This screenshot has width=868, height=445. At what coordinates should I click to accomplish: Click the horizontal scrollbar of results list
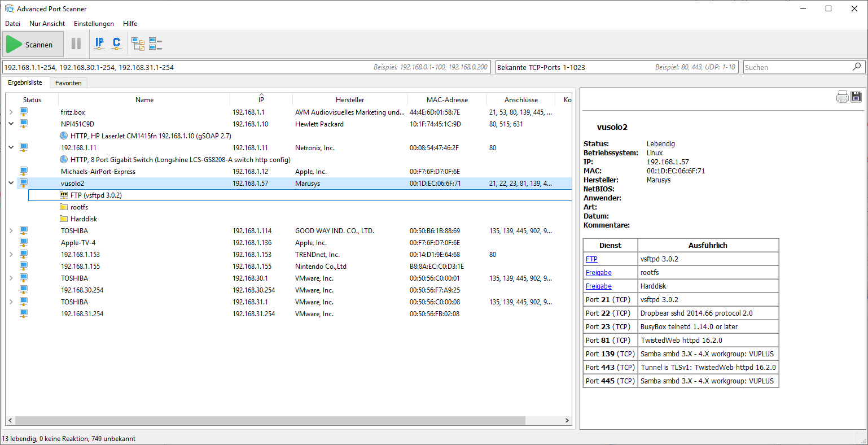[271, 421]
